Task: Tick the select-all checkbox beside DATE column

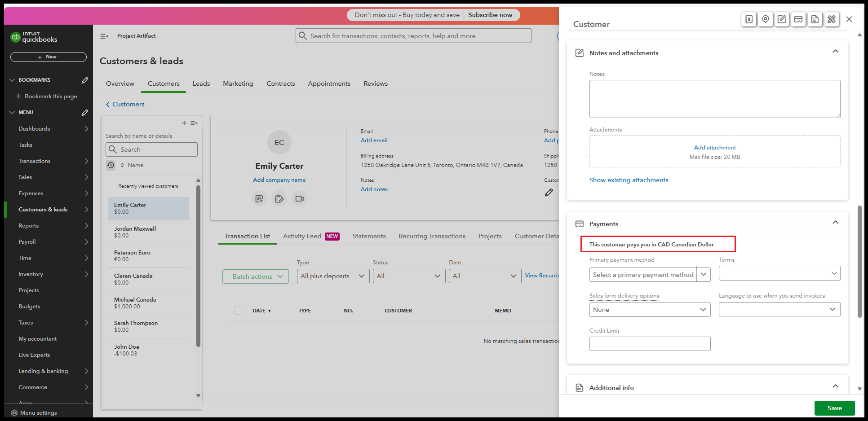Action: 238,311
